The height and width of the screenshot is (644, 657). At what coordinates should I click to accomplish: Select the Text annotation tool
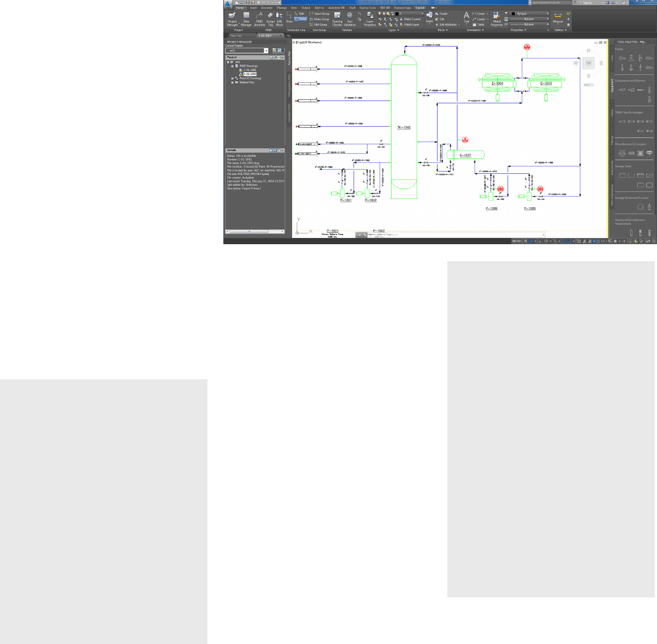(467, 17)
